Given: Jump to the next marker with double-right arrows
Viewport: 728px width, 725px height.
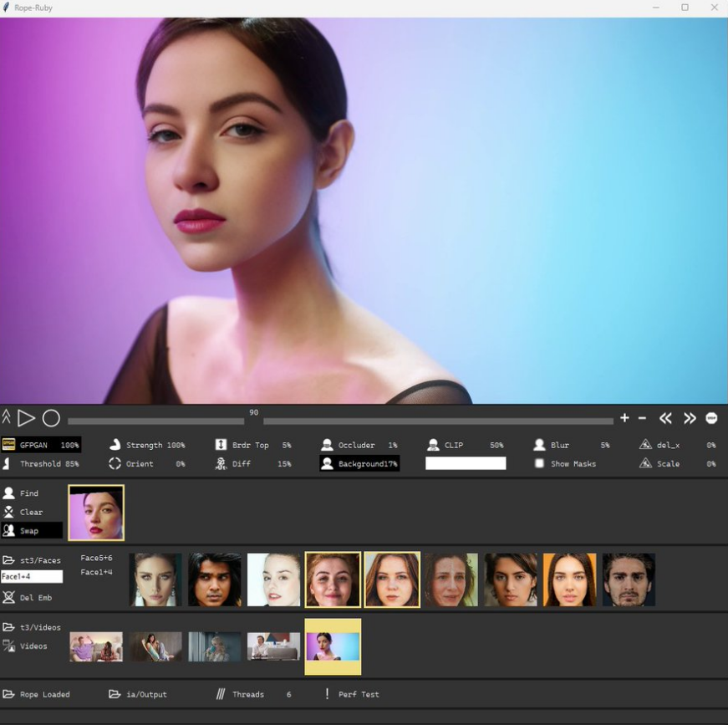Looking at the screenshot, I should pyautogui.click(x=690, y=418).
